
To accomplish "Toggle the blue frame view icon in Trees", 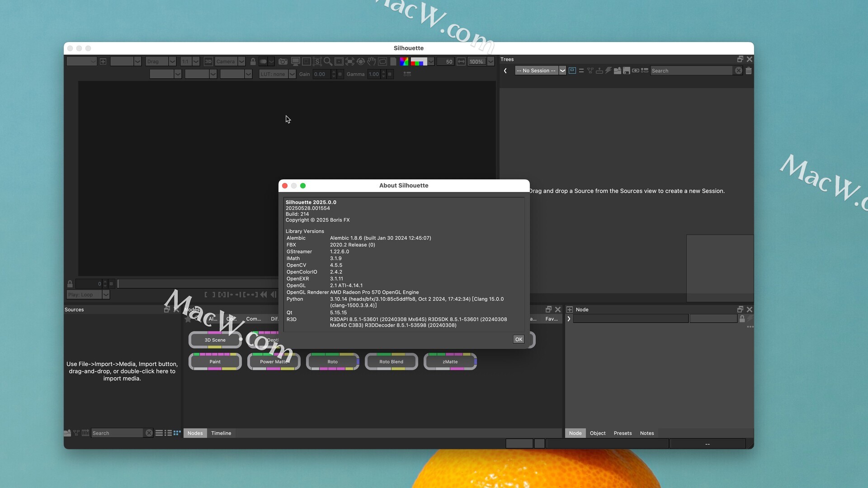I will [x=572, y=70].
